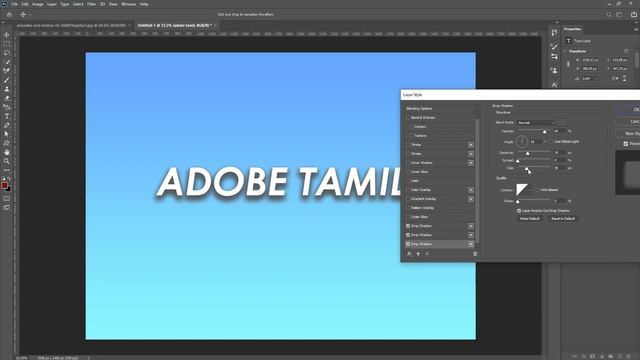Toggle Use Global Light checkbox

[551, 142]
